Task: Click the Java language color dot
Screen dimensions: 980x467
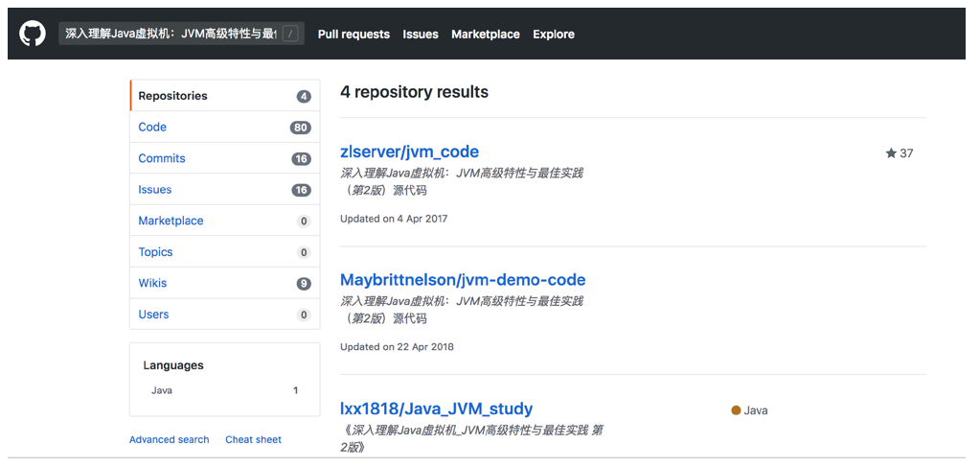Action: pos(736,410)
